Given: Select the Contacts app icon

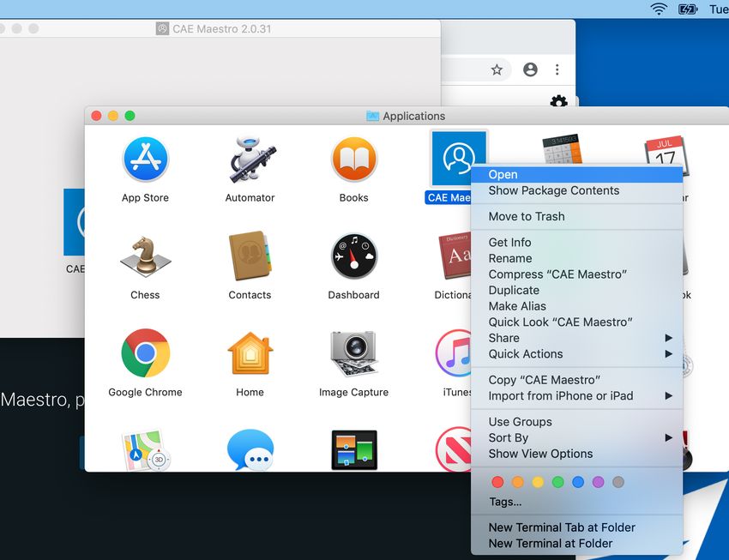Looking at the screenshot, I should click(x=250, y=256).
